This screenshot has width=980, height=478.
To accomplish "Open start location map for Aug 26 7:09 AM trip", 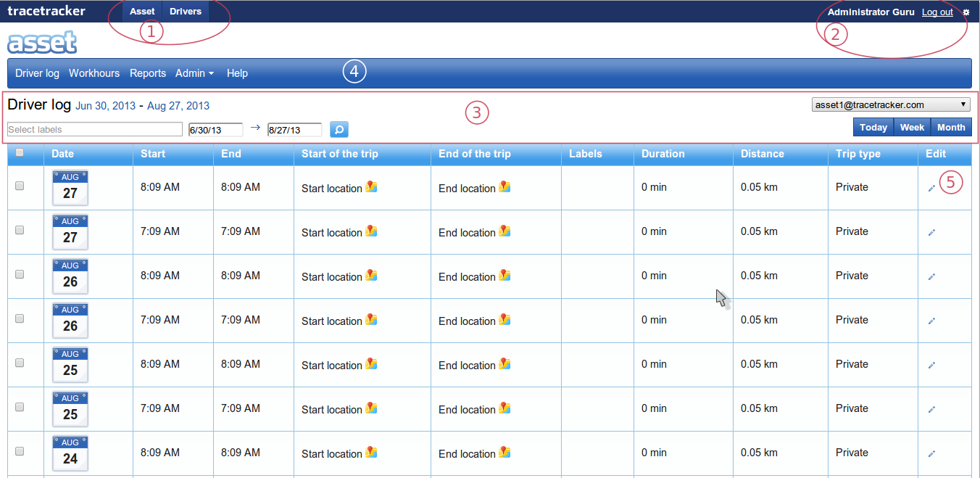I will pyautogui.click(x=371, y=319).
